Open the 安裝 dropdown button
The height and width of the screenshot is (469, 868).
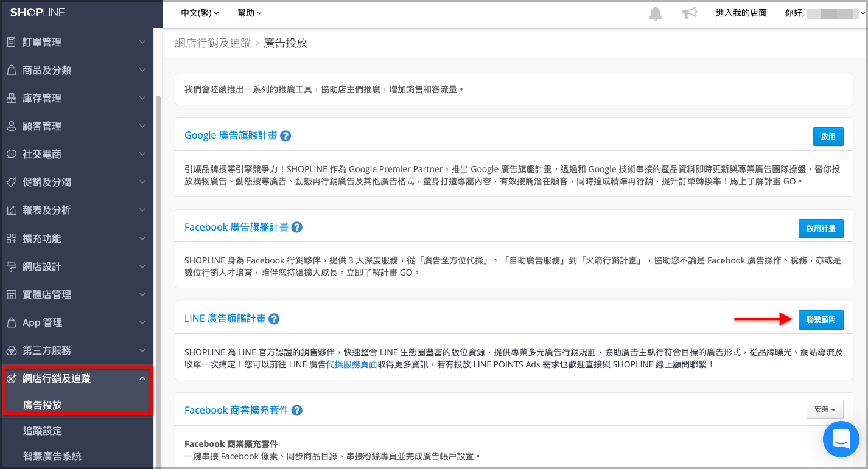point(825,409)
